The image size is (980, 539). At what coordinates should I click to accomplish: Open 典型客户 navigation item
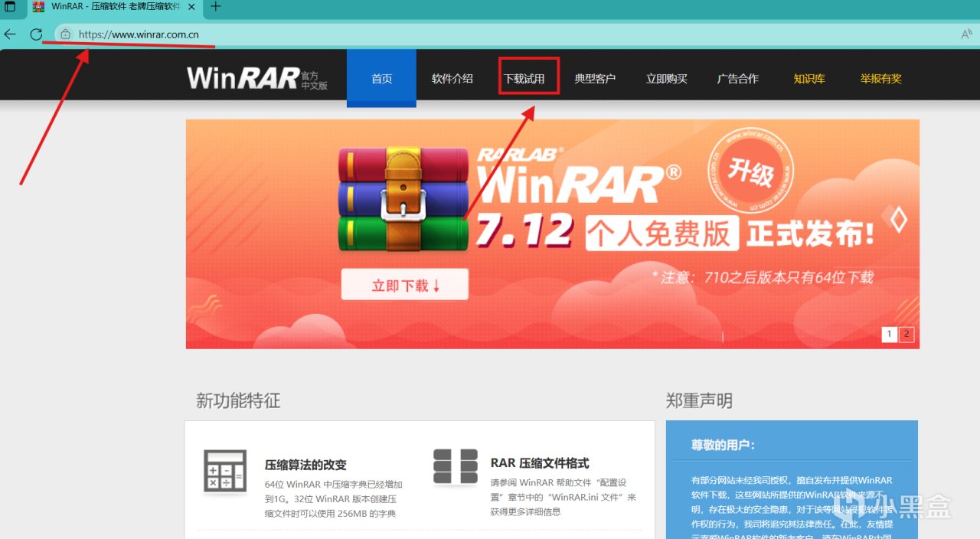(x=595, y=79)
